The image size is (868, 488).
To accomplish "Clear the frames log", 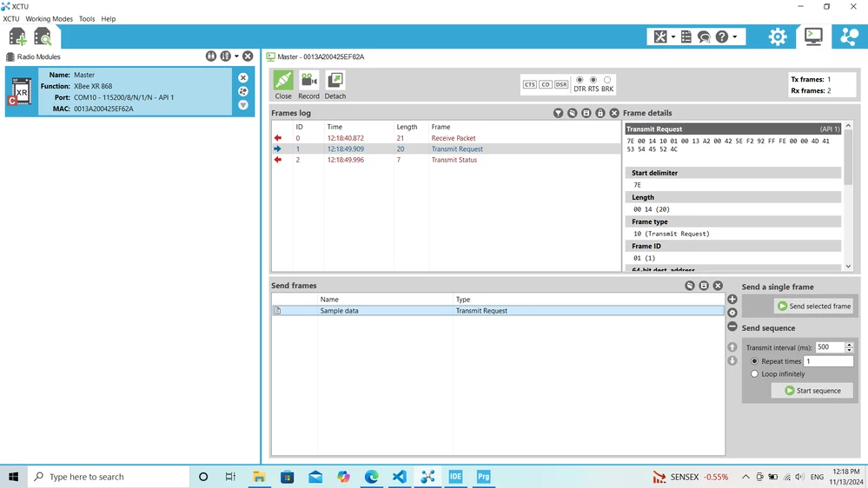I will (x=614, y=113).
